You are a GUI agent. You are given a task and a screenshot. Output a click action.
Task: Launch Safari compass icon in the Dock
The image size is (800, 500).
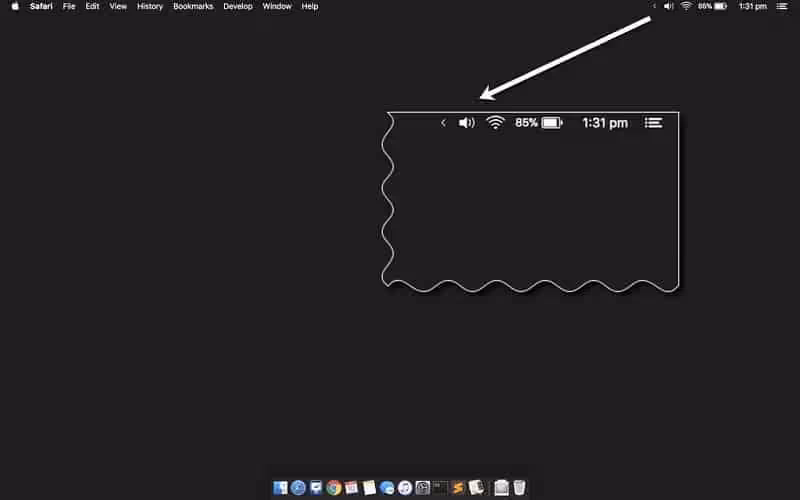coord(298,488)
